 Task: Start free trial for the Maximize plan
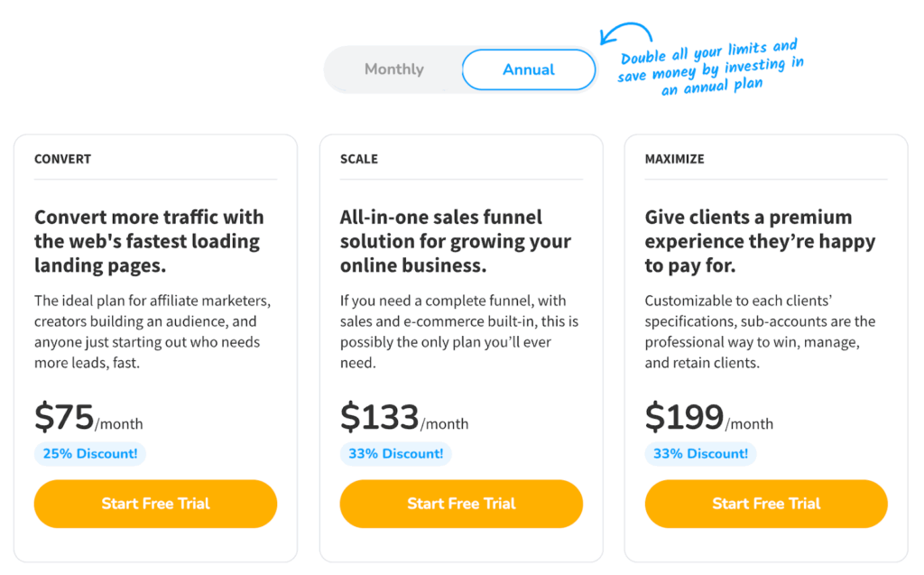(766, 504)
